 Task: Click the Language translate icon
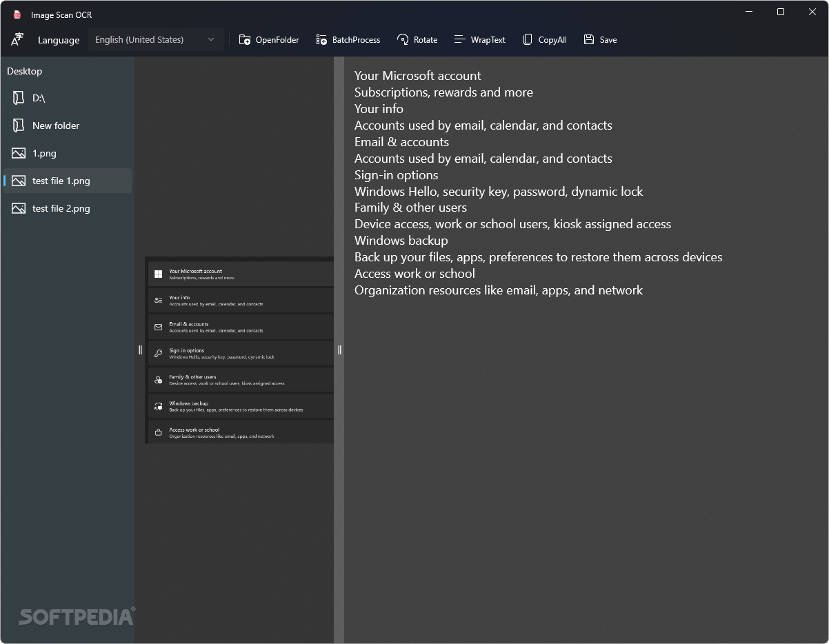[x=17, y=40]
